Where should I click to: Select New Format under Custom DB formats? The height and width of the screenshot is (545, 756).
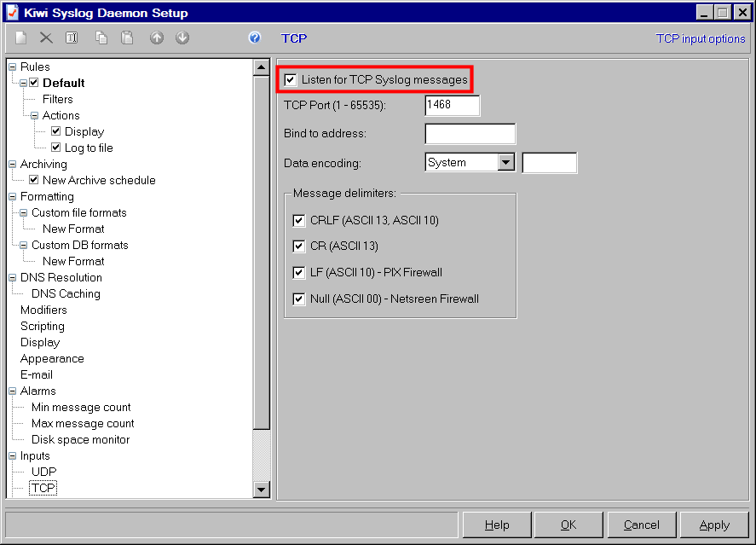point(73,261)
